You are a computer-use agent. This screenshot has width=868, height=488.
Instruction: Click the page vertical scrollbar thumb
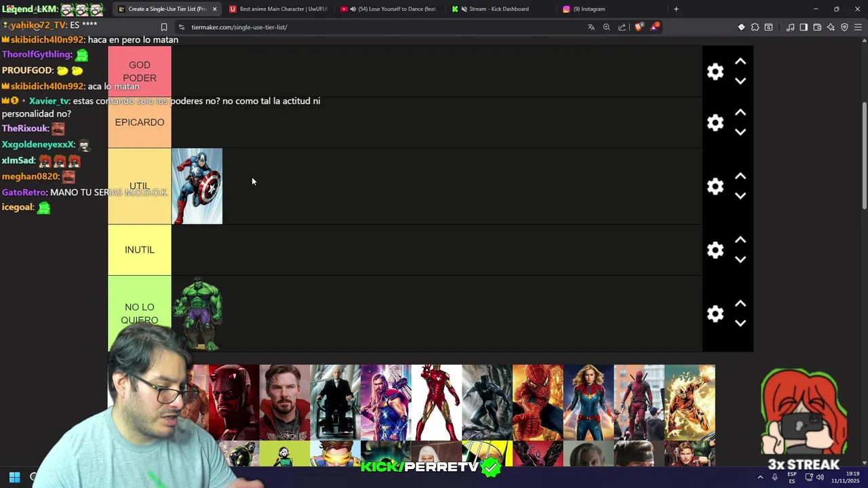pyautogui.click(x=864, y=156)
